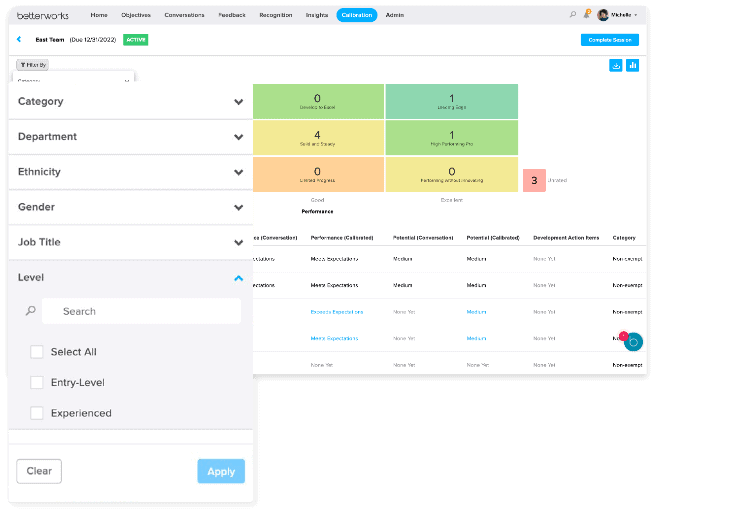Open the Insights nav item
The image size is (731, 514).
pyautogui.click(x=317, y=15)
